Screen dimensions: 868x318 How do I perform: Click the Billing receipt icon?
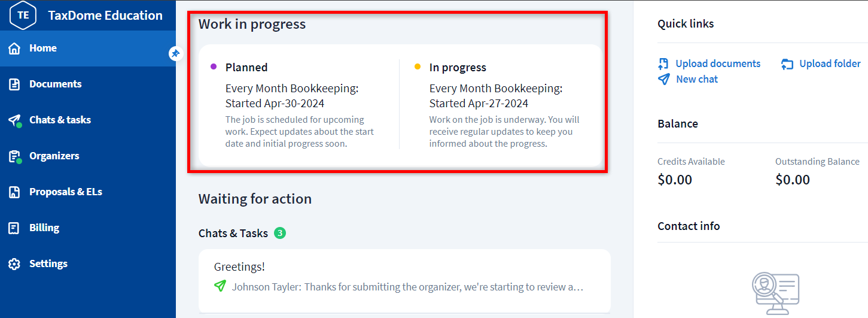(14, 228)
